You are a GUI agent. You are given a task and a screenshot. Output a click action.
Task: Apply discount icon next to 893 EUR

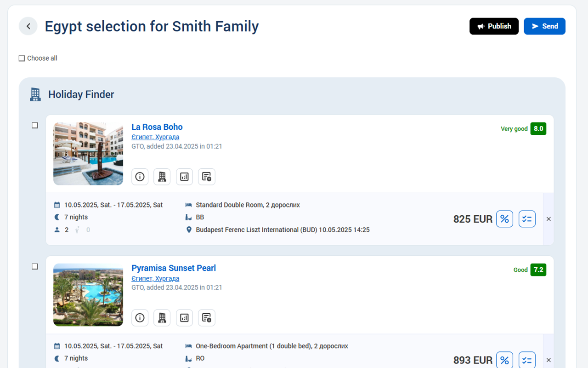(x=504, y=360)
